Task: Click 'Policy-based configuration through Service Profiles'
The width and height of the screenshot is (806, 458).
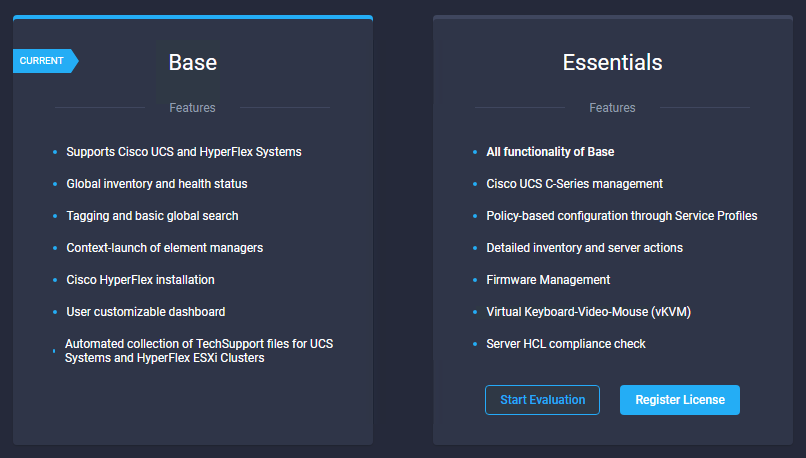Action: (x=621, y=216)
